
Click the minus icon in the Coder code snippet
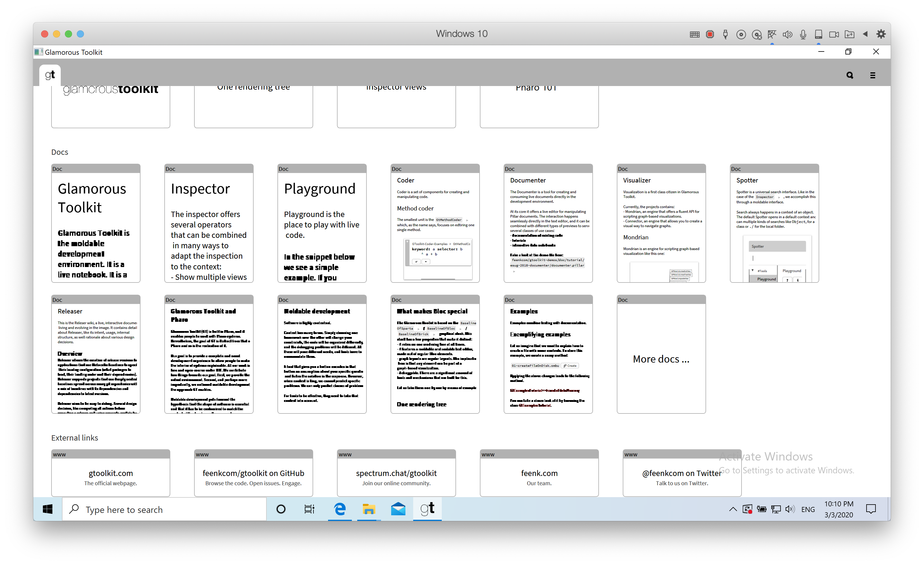(426, 261)
